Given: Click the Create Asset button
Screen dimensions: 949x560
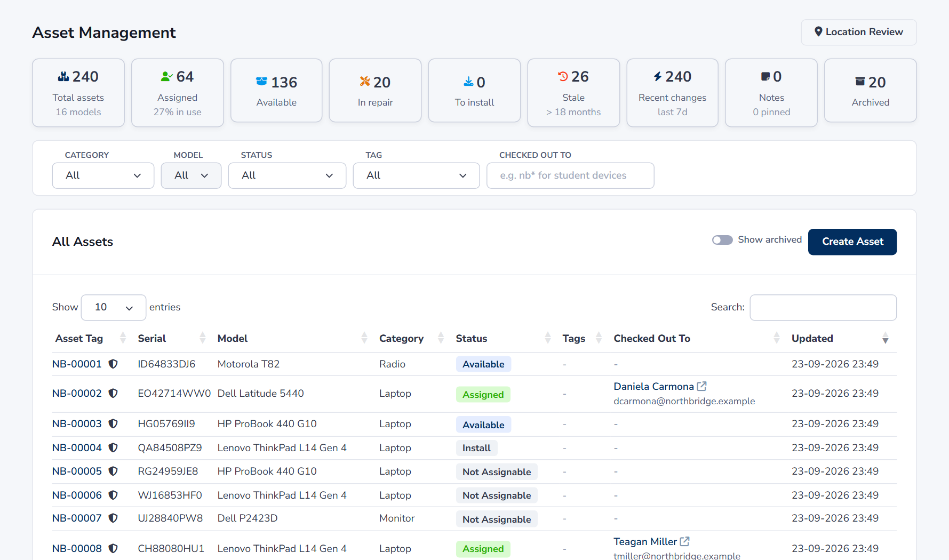Looking at the screenshot, I should click(852, 242).
